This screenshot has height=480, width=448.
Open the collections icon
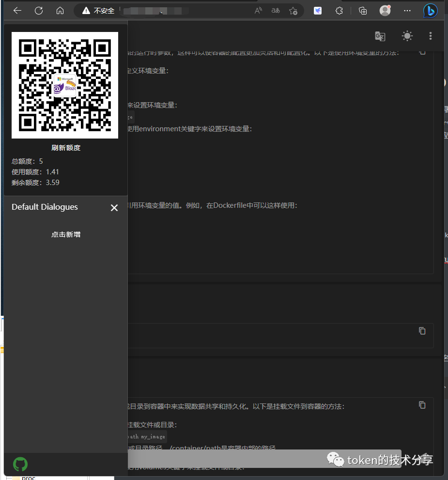(363, 11)
